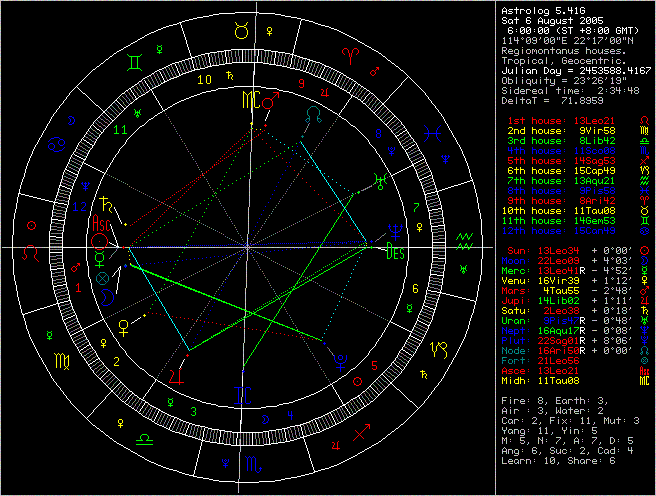The image size is (656, 496).
Task: Click the Sagittarius arrow glyph on the outer wheel
Action: 363,431
